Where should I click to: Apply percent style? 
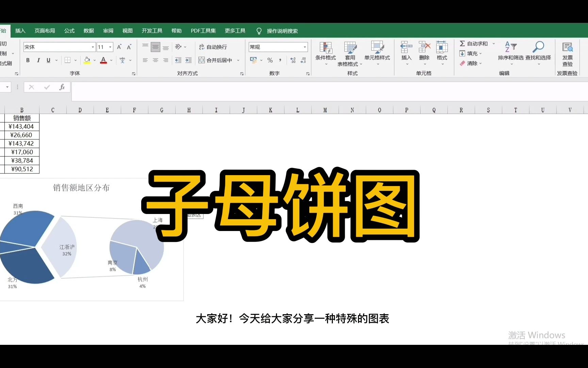270,60
